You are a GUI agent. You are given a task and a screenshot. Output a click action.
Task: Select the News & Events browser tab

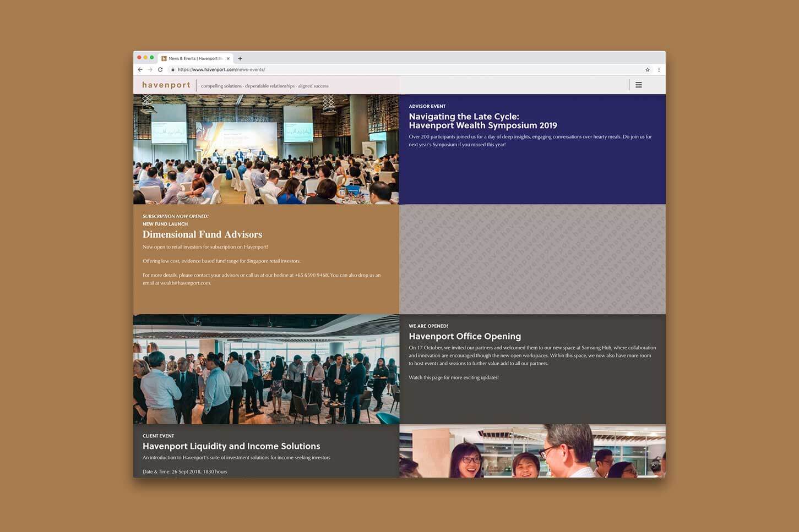pos(195,58)
